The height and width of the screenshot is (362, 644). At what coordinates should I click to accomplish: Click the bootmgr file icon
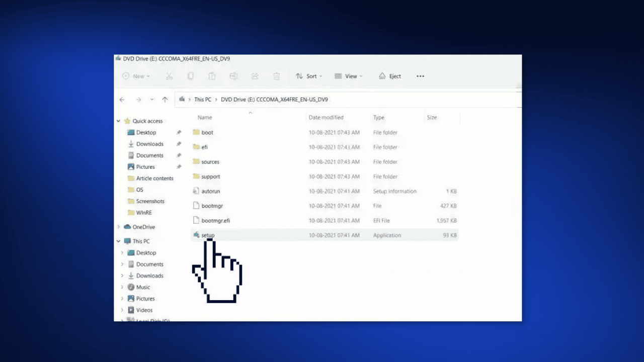[197, 206]
